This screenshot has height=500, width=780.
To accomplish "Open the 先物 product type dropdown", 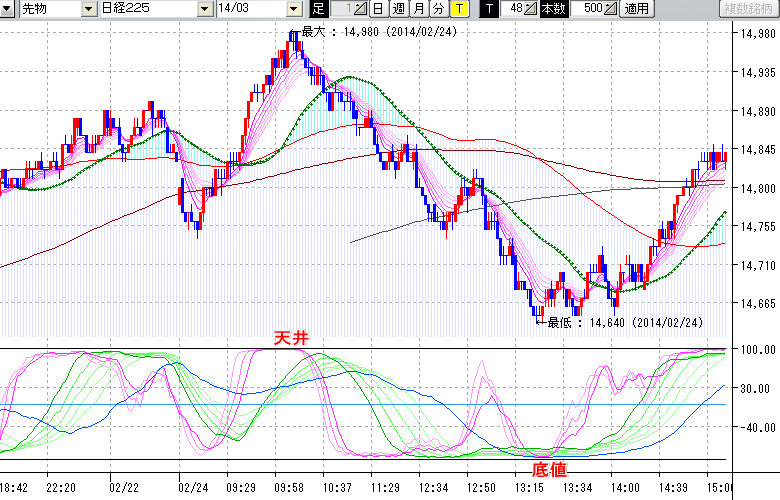I will (x=90, y=9).
